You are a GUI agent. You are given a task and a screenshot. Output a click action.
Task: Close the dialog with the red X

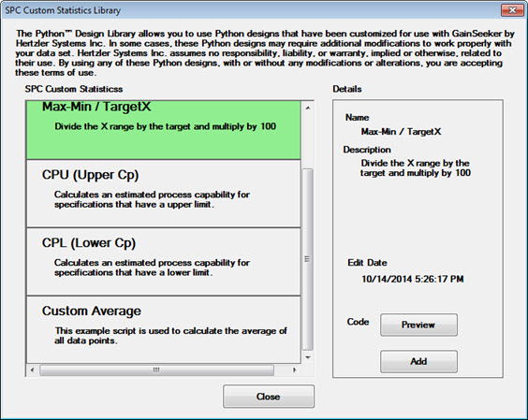[512, 10]
